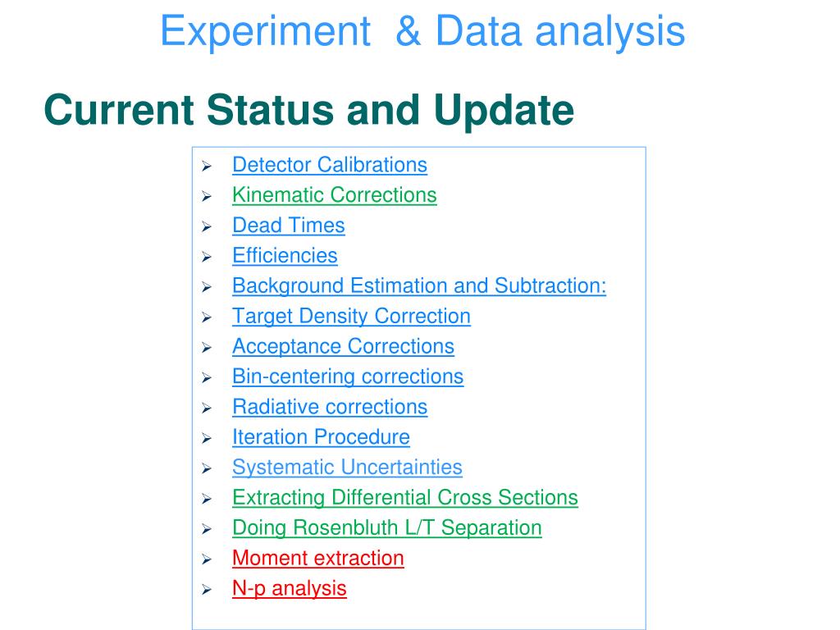Select the Target Density Correction link

point(351,317)
